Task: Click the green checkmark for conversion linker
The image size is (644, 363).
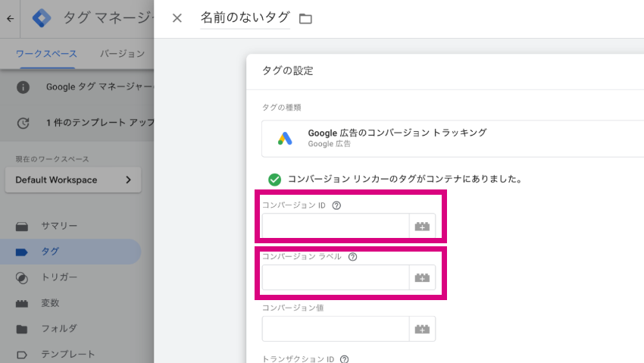Action: coord(275,180)
